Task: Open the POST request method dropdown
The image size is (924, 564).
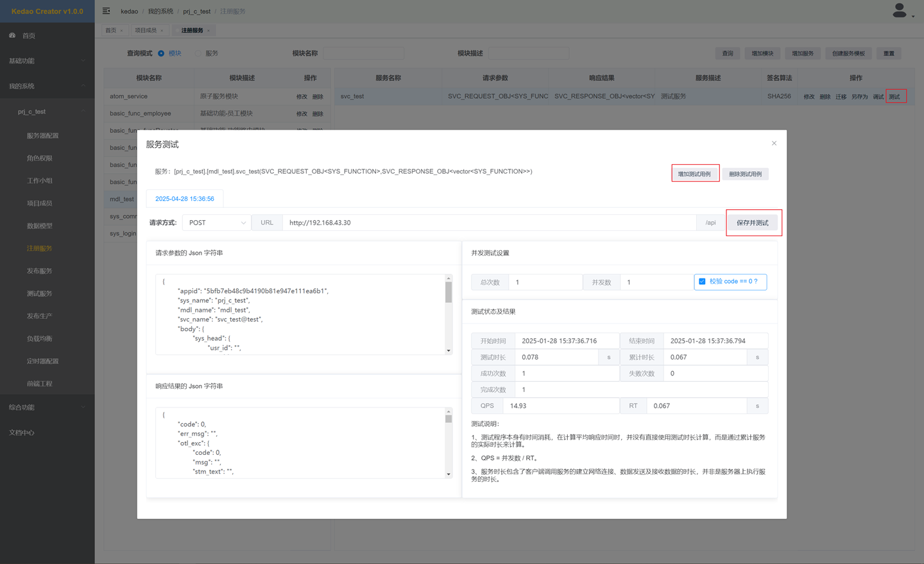Action: tap(217, 223)
